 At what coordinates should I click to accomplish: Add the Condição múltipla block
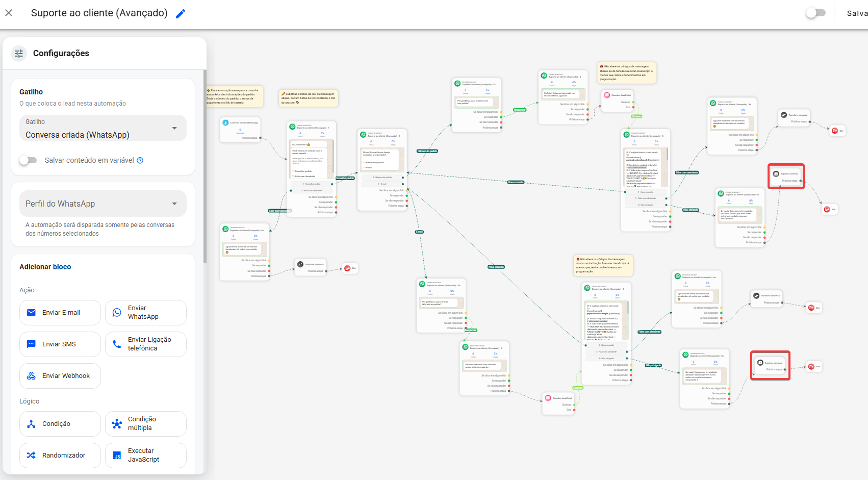(146, 424)
